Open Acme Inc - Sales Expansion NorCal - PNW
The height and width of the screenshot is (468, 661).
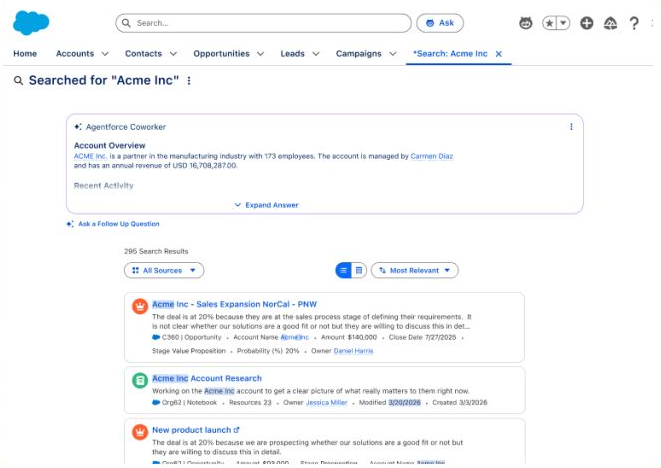(x=234, y=304)
